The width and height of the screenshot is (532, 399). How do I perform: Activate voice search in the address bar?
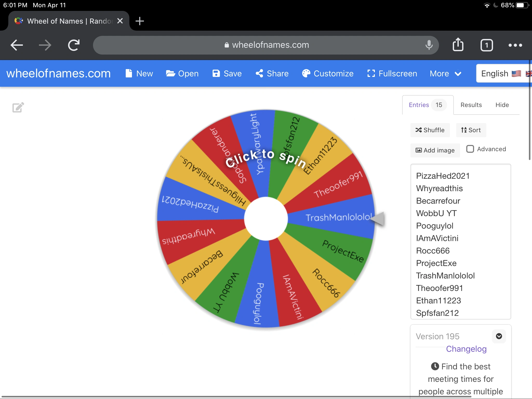pos(429,45)
